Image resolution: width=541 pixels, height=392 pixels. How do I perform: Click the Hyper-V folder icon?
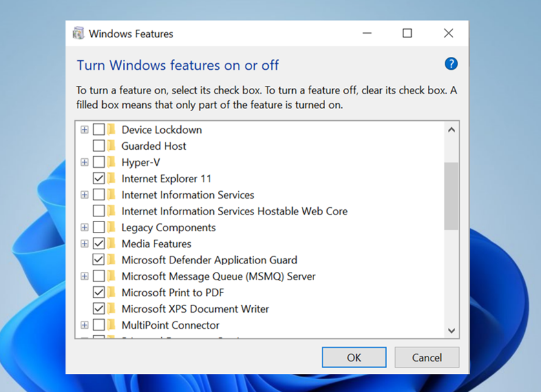coord(112,162)
